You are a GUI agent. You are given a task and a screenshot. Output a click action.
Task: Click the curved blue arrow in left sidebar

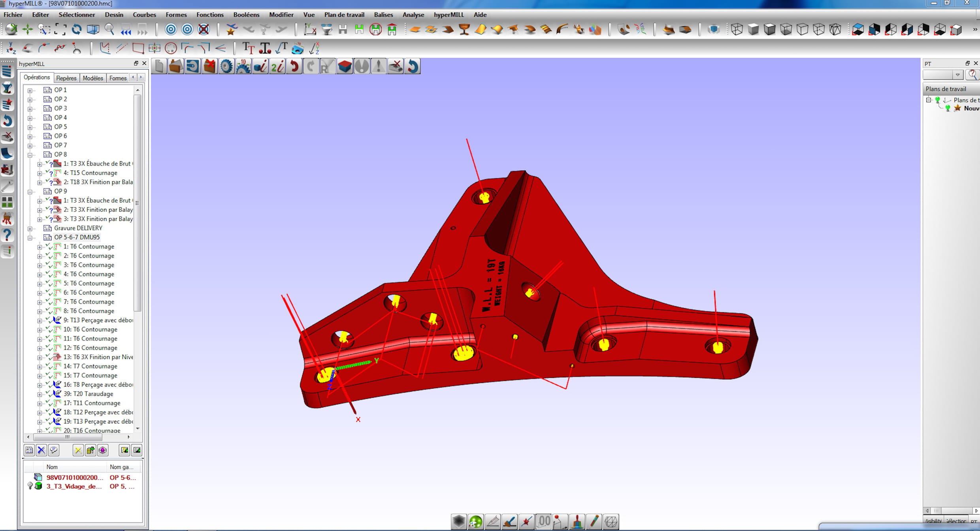click(x=8, y=121)
